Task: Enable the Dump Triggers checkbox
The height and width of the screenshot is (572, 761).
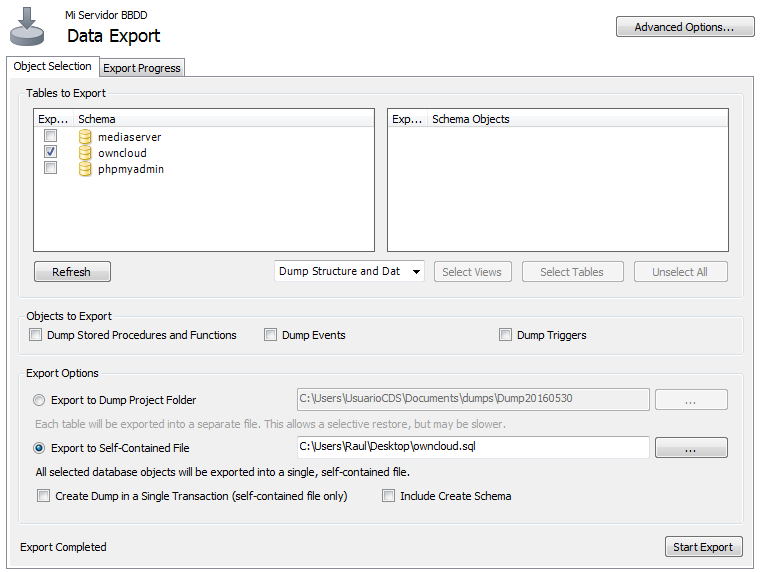Action: tap(506, 335)
